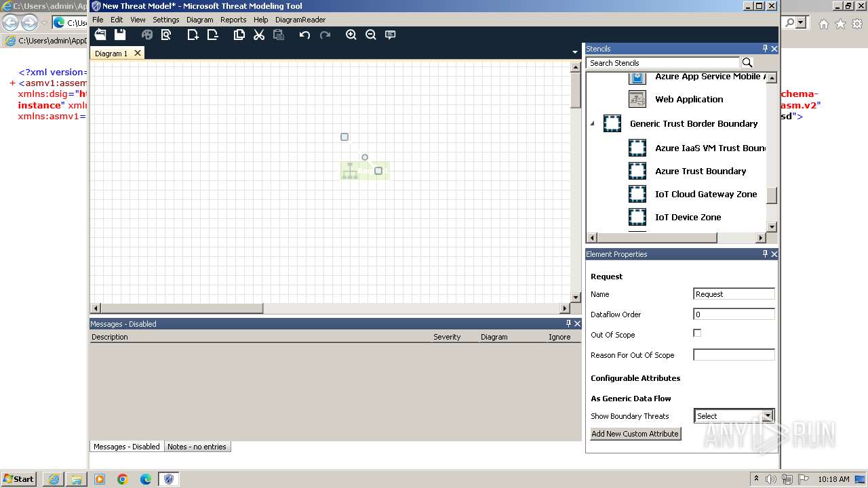This screenshot has height=488, width=868.
Task: Open the Reports menu
Action: [233, 20]
